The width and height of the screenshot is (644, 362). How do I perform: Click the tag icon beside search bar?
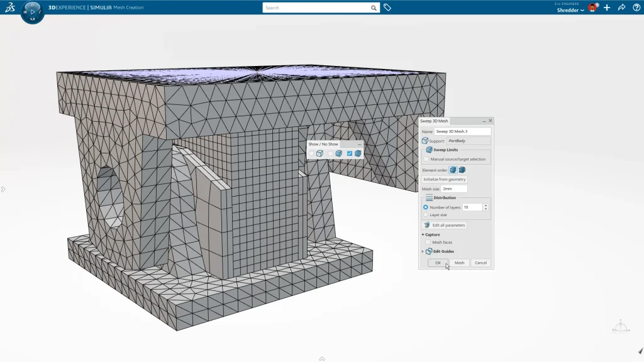coord(387,8)
